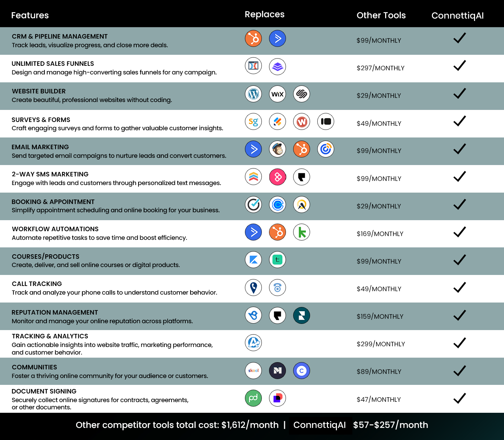Click the Calendly icon in Booking row
The image size is (504, 440).
coord(277,205)
